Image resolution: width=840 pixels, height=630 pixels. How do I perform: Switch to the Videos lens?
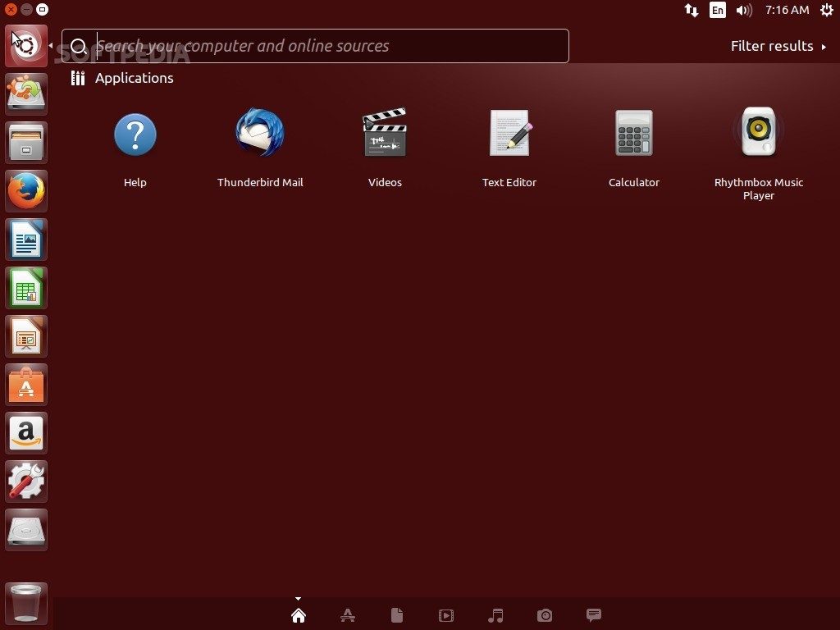445,615
